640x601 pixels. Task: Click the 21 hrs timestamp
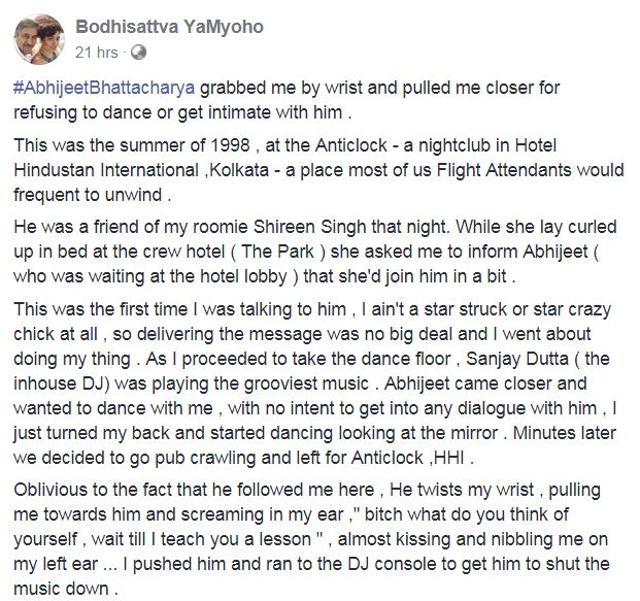[x=97, y=53]
